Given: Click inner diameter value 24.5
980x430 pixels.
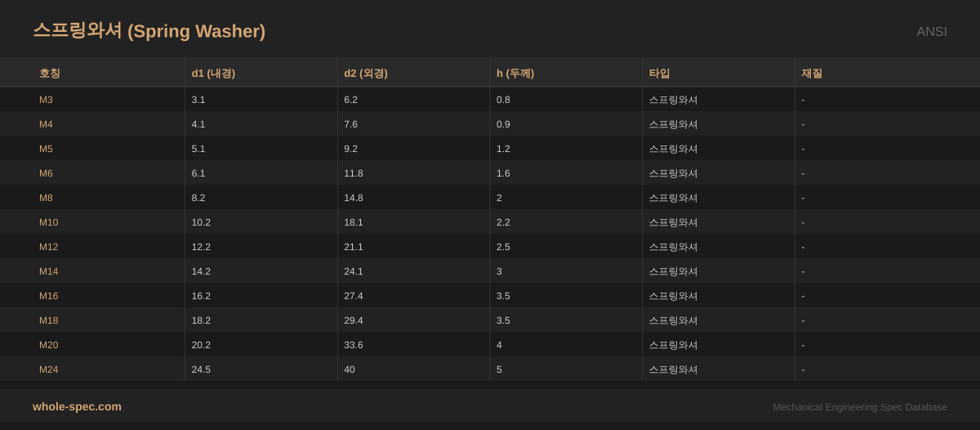Looking at the screenshot, I should [x=201, y=370].
